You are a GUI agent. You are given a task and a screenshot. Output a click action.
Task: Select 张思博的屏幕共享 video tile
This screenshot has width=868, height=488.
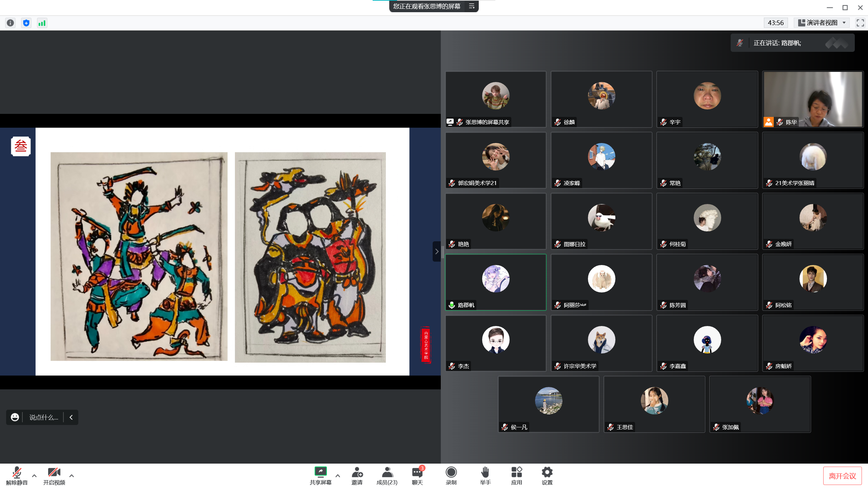click(496, 99)
